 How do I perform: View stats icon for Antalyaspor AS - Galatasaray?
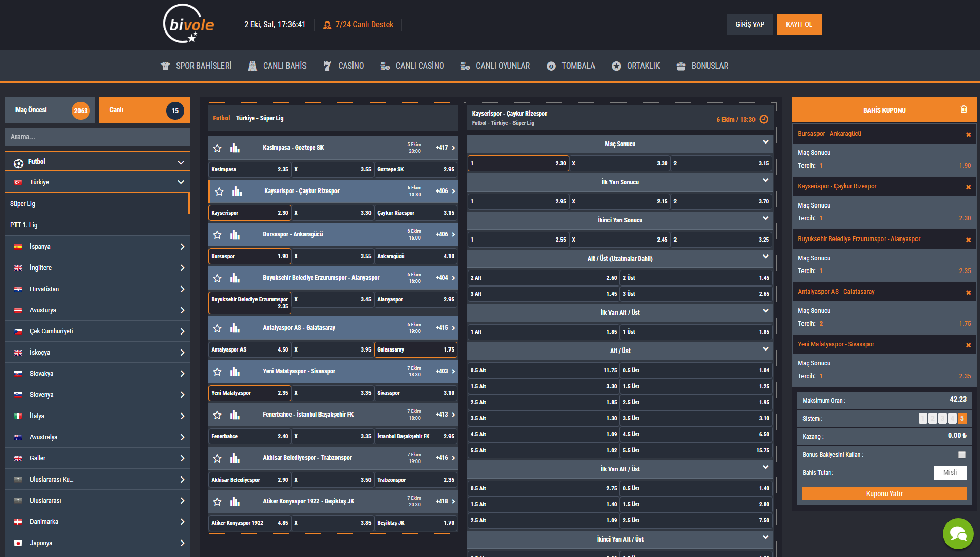(x=235, y=328)
